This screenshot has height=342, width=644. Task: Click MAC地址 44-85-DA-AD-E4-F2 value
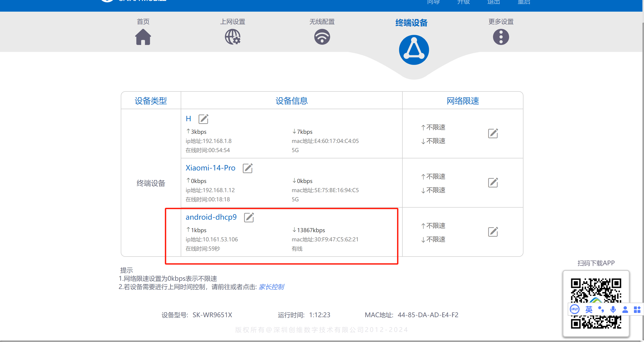428,315
